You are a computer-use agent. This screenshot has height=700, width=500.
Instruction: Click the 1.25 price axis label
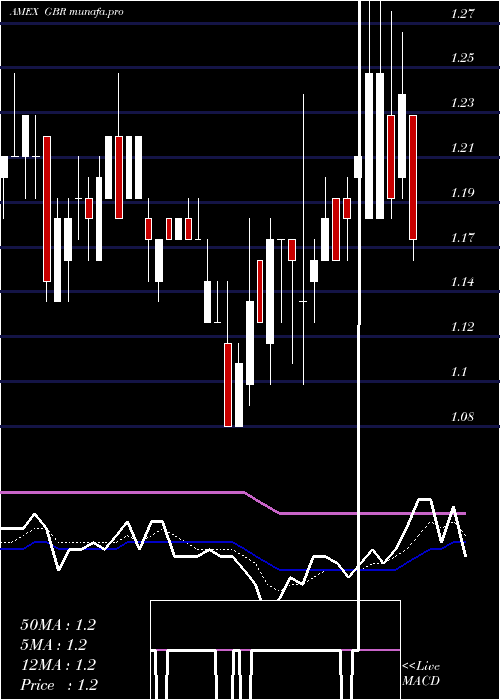click(x=462, y=58)
